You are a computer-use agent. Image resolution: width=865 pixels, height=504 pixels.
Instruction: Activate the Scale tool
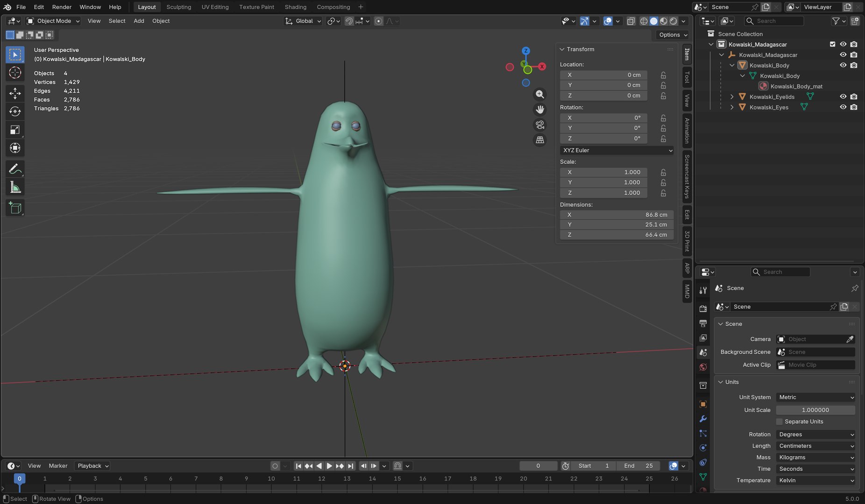click(x=15, y=130)
